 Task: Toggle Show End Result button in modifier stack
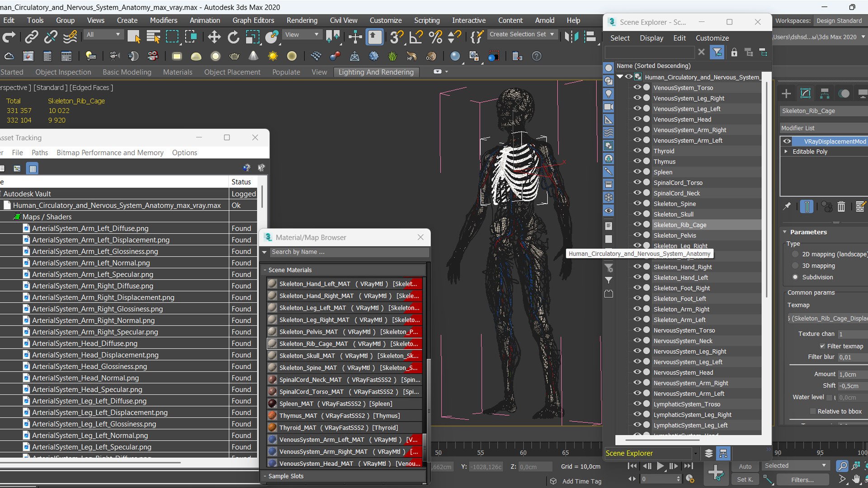tap(807, 206)
